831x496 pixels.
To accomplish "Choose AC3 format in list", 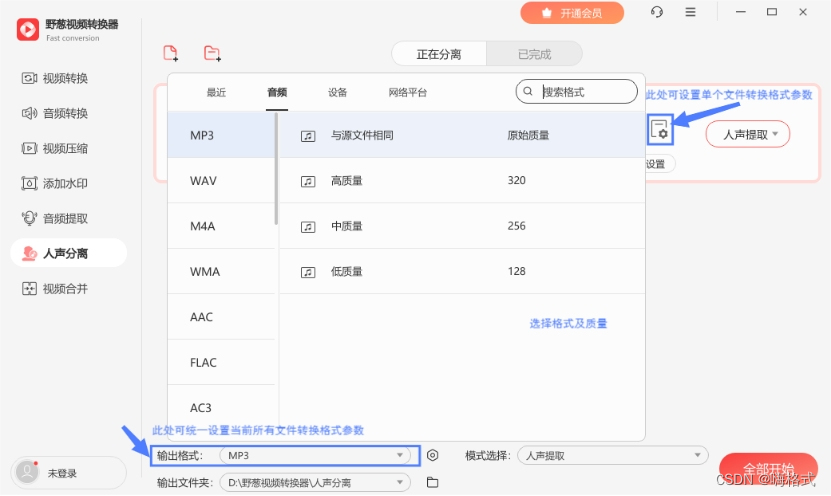I will click(221, 408).
